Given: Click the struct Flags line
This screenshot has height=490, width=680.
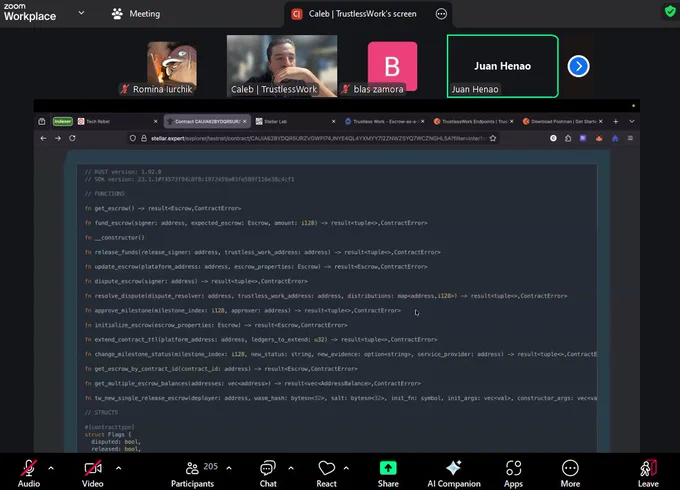Looking at the screenshot, I should pos(108,434).
